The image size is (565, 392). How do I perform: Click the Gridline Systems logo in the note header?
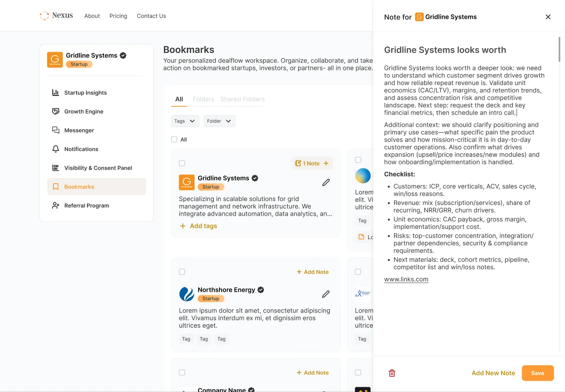click(419, 17)
